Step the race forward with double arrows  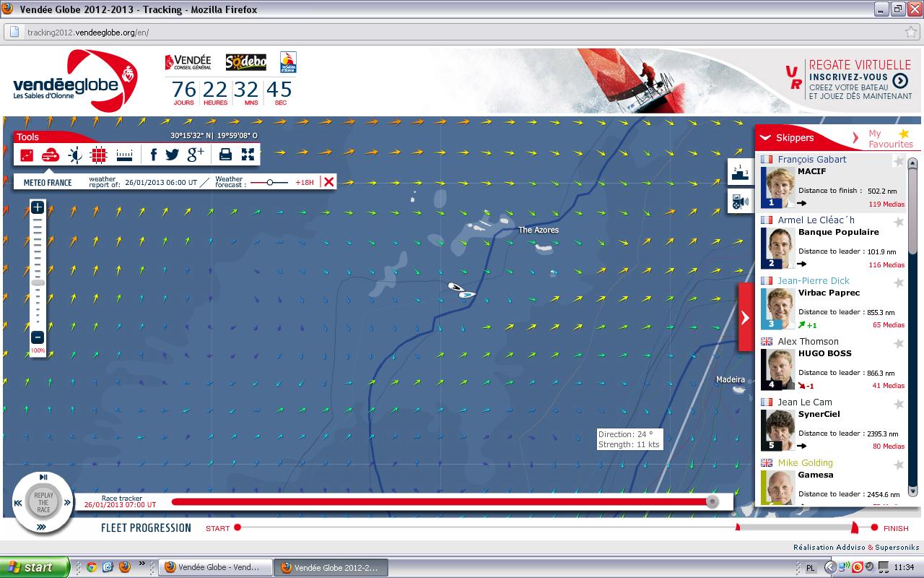68,503
